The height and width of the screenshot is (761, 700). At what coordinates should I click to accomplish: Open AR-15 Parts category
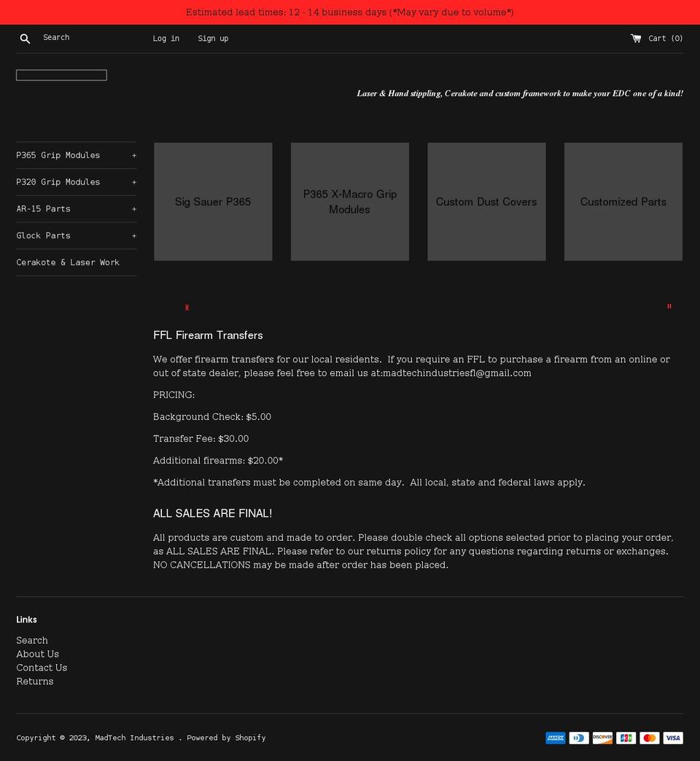(x=43, y=208)
